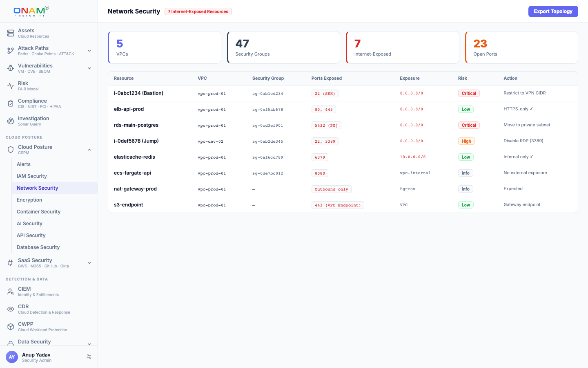588x368 pixels.
Task: Click the SaaS Security plug icon
Action: [x=11, y=263]
